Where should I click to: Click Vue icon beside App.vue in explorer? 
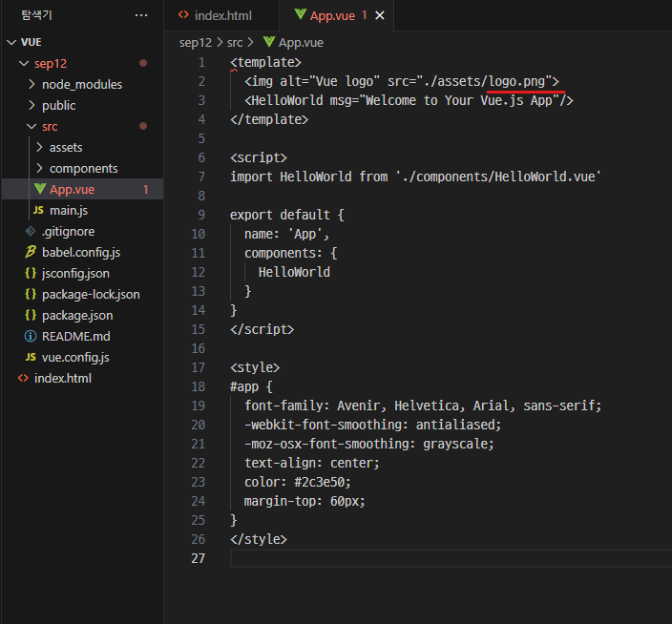pyautogui.click(x=40, y=189)
